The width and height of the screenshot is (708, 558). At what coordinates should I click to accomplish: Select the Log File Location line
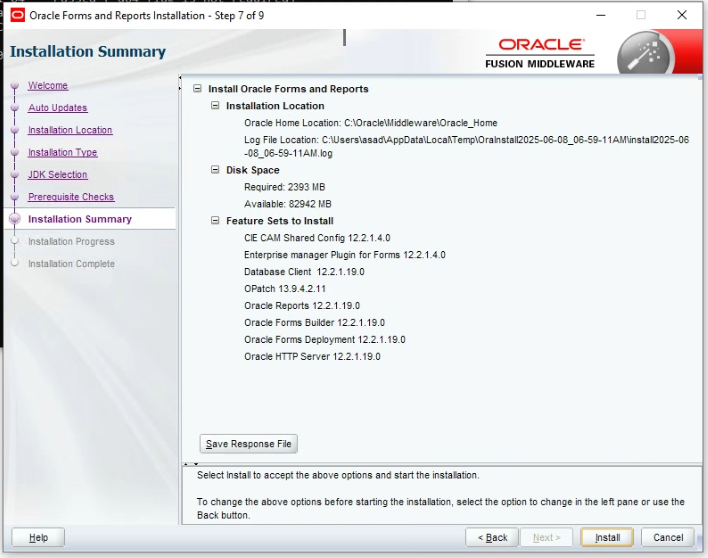tap(466, 146)
